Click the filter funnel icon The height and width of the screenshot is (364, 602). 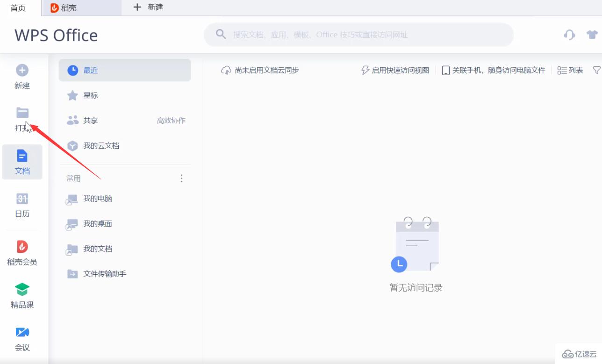[x=597, y=70]
